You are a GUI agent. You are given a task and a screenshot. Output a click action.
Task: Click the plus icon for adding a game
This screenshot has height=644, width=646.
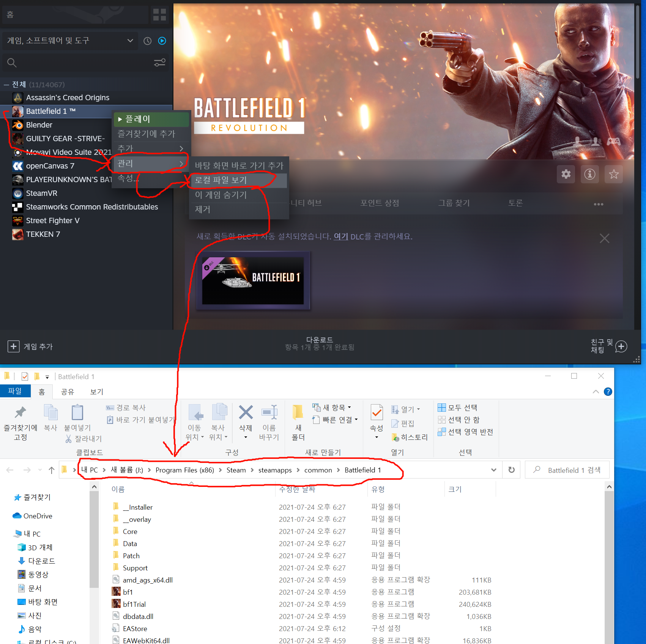tap(13, 346)
